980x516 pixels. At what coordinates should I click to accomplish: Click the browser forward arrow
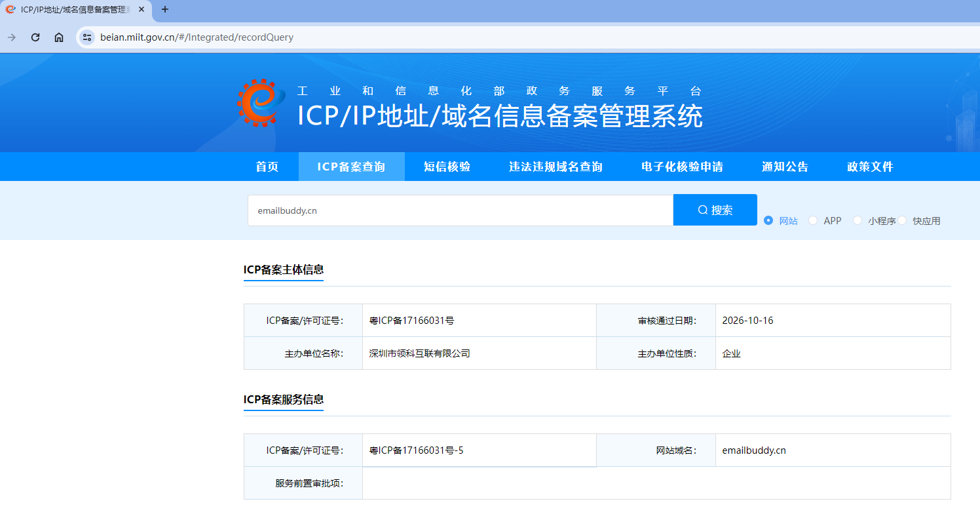coord(12,37)
